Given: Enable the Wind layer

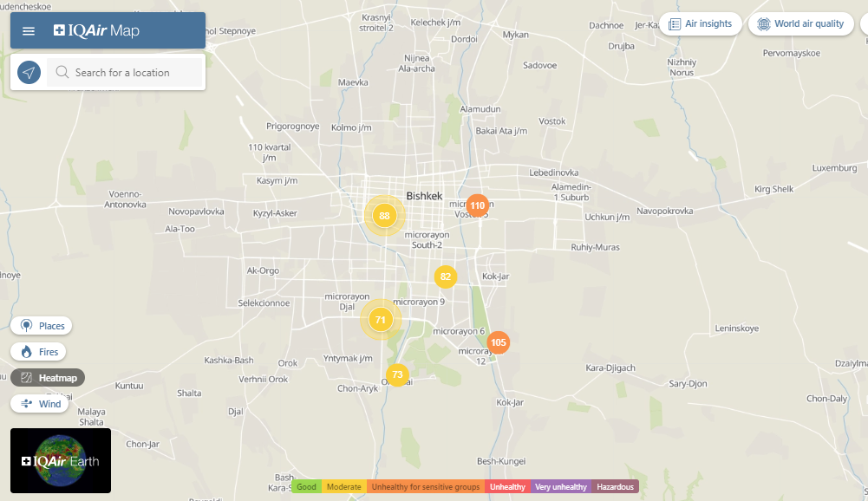Looking at the screenshot, I should (x=40, y=404).
